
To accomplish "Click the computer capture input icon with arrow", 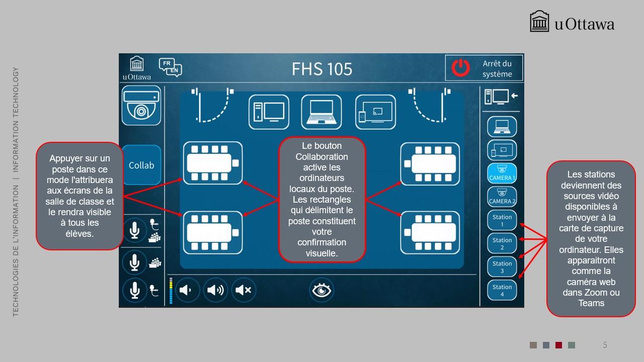I will (x=501, y=97).
